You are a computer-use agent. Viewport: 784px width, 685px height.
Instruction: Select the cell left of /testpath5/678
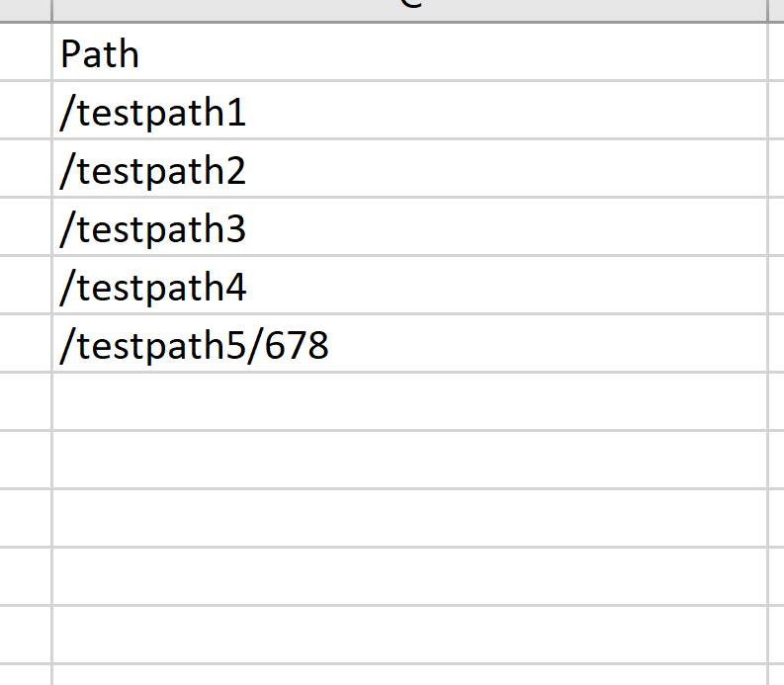25,344
